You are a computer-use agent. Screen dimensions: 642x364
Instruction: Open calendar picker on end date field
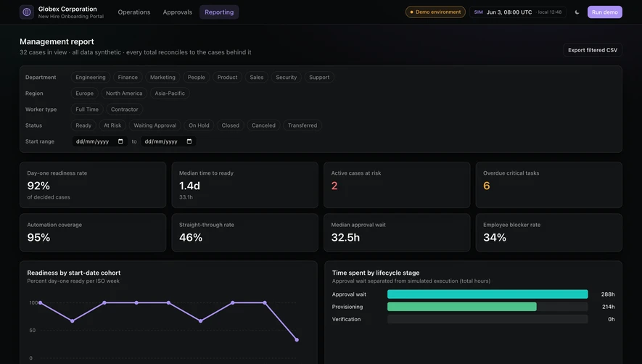pyautogui.click(x=189, y=141)
